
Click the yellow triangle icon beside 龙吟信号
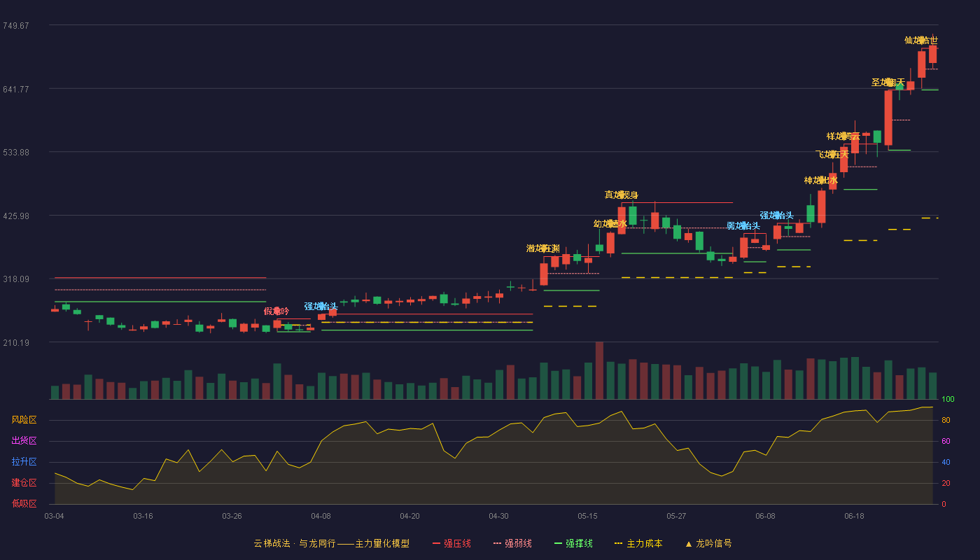coord(689,543)
